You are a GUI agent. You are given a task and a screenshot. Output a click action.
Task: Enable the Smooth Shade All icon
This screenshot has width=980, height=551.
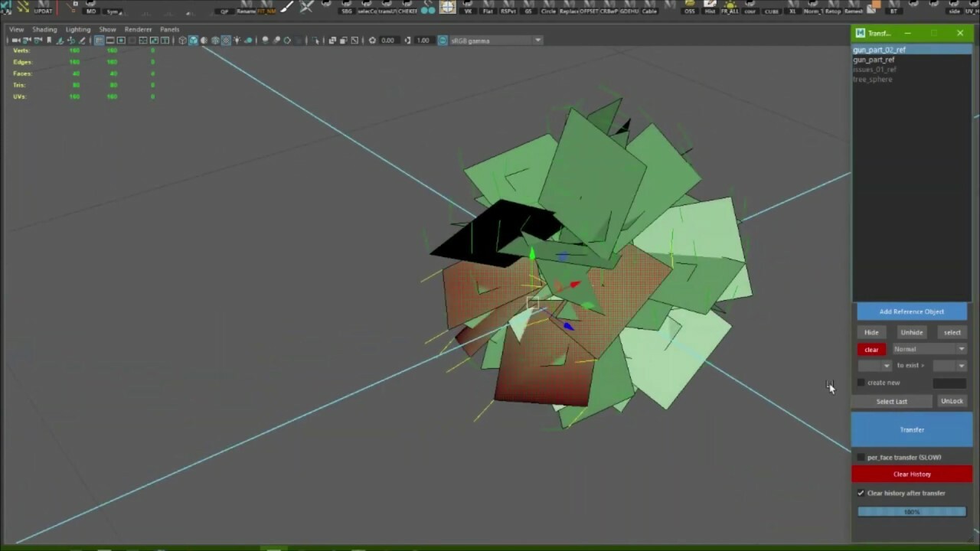click(x=193, y=41)
